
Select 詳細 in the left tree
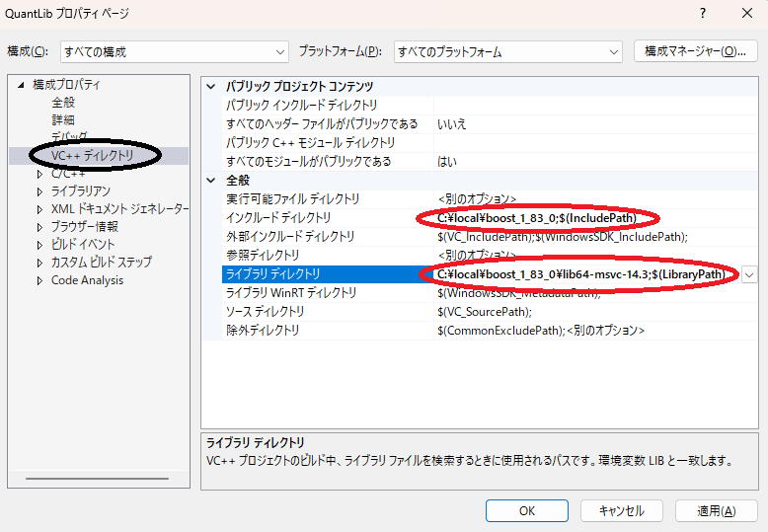(63, 120)
